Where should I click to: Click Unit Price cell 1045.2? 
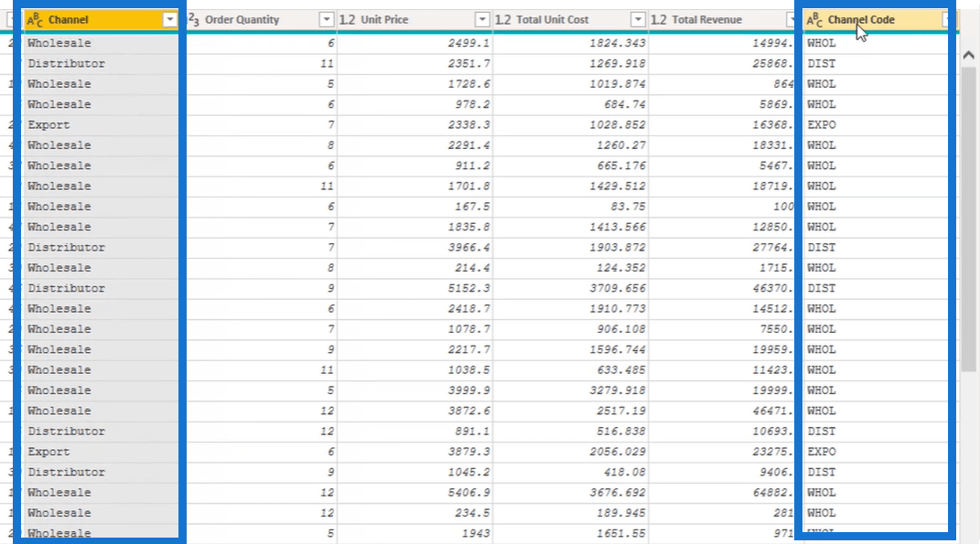click(415, 472)
